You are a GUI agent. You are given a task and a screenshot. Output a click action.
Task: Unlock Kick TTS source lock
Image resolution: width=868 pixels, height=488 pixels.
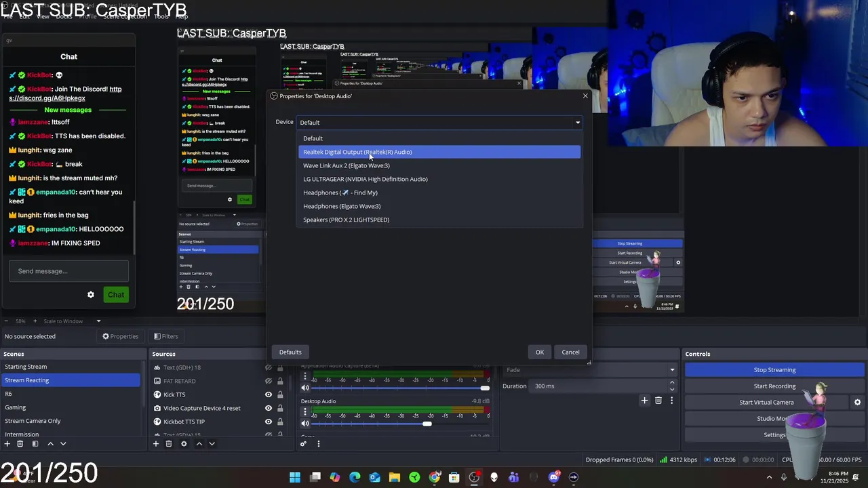coord(280,394)
